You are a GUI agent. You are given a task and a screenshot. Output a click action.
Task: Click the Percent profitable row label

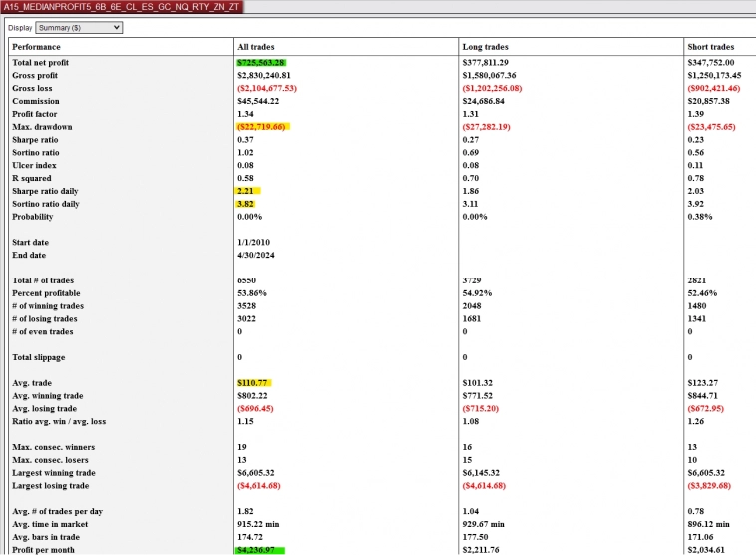tap(48, 293)
